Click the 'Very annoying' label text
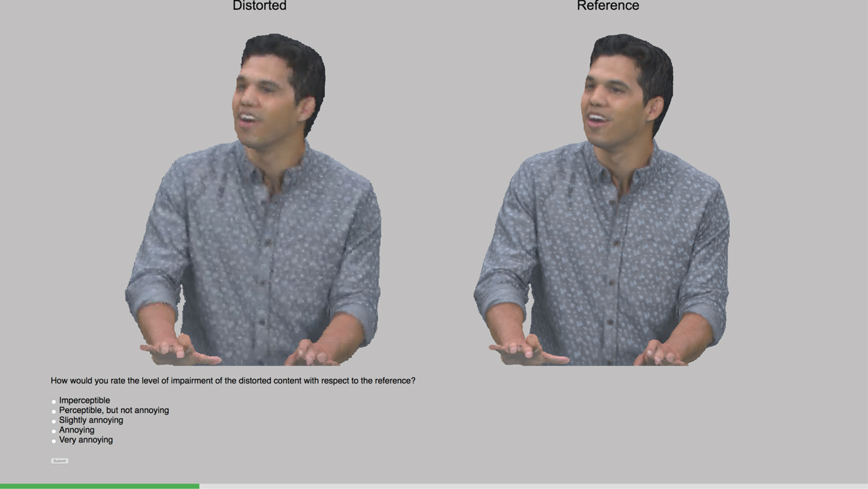This screenshot has width=868, height=489. tap(86, 440)
